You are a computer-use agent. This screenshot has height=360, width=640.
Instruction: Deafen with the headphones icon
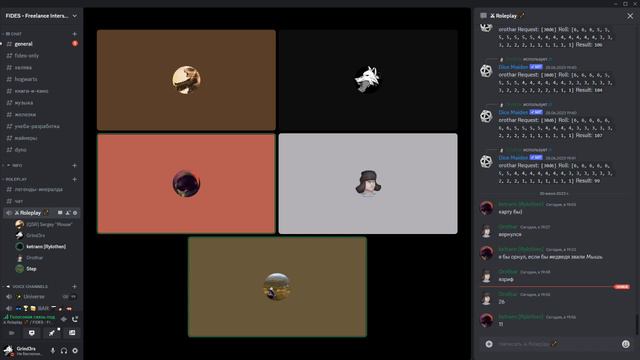coord(64,351)
